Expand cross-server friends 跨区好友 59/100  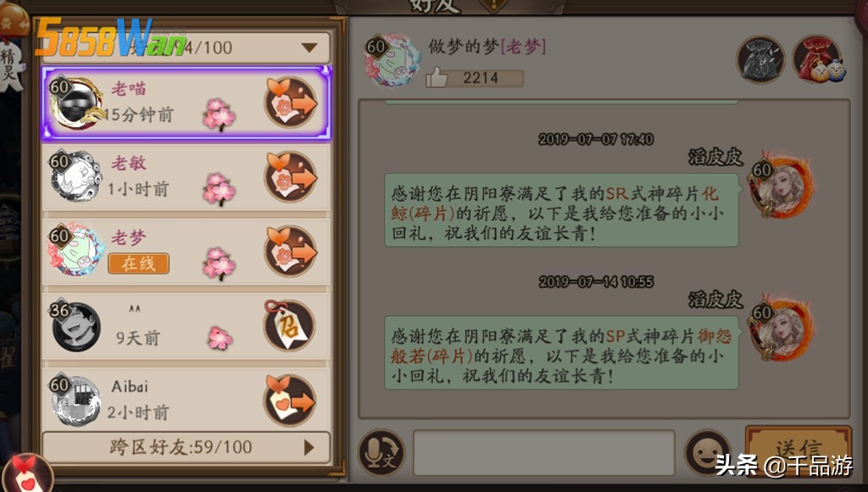click(186, 447)
